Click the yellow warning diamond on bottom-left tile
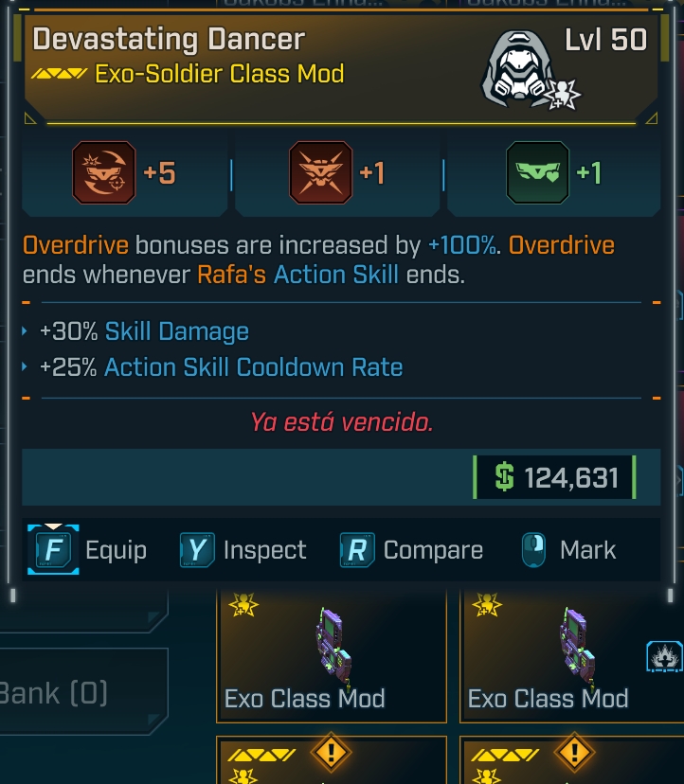This screenshot has width=684, height=784. tap(331, 755)
